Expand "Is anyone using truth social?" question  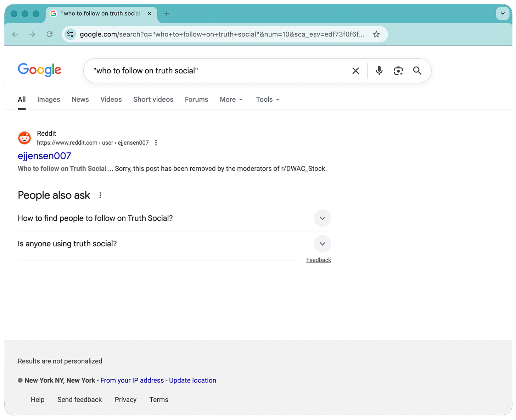(174, 244)
